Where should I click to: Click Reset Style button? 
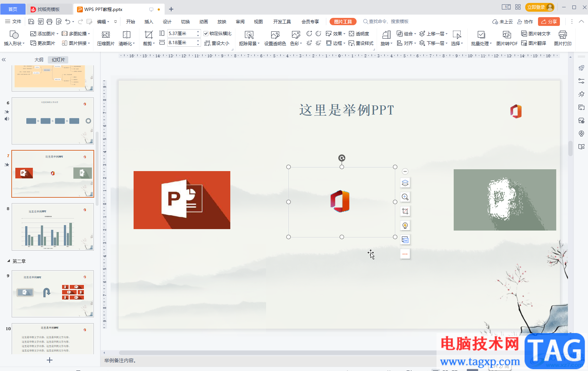point(361,43)
